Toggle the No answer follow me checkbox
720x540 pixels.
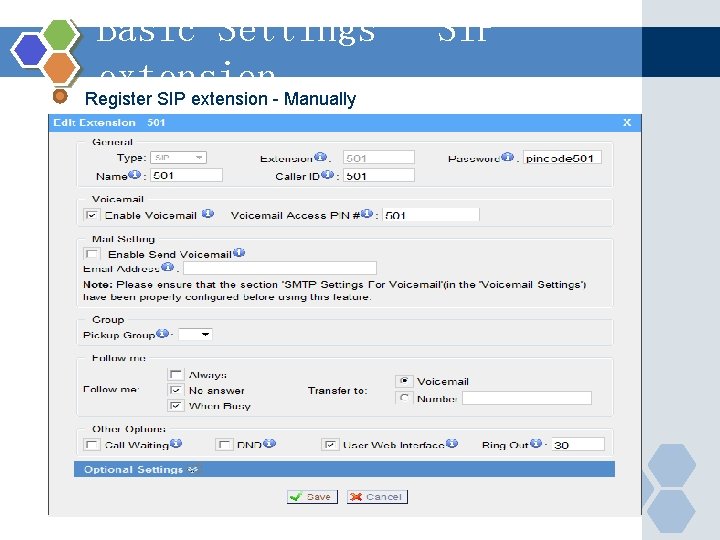tap(176, 390)
